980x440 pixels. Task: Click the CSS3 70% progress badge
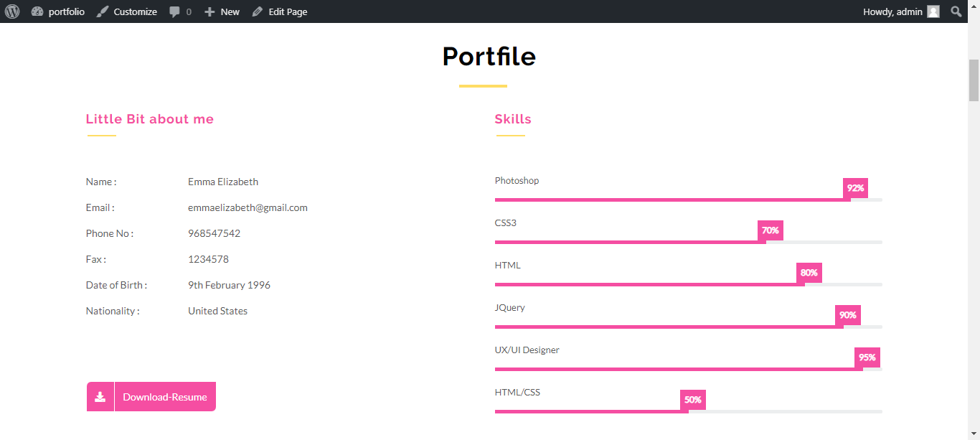click(771, 230)
